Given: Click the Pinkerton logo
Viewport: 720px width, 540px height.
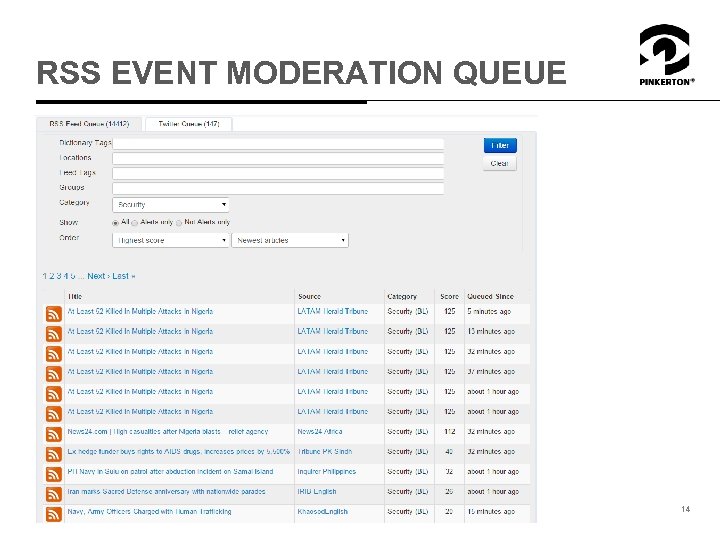Looking at the screenshot, I should pyautogui.click(x=666, y=55).
